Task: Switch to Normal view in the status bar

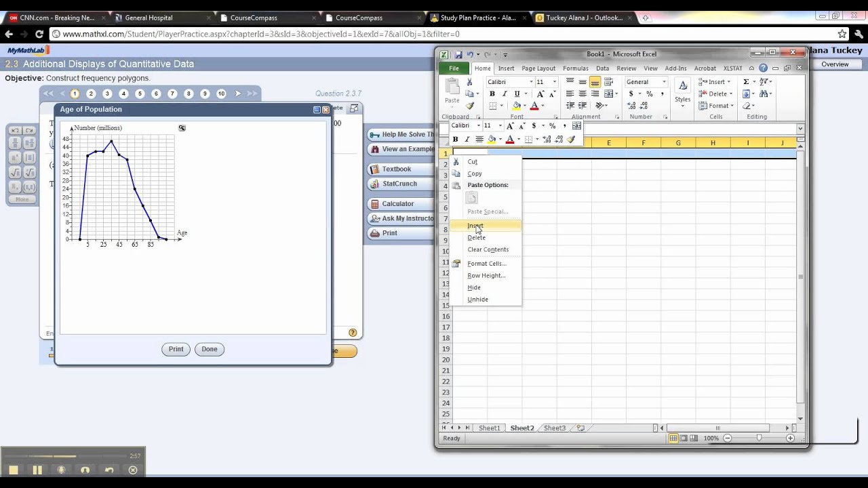Action: (x=673, y=439)
